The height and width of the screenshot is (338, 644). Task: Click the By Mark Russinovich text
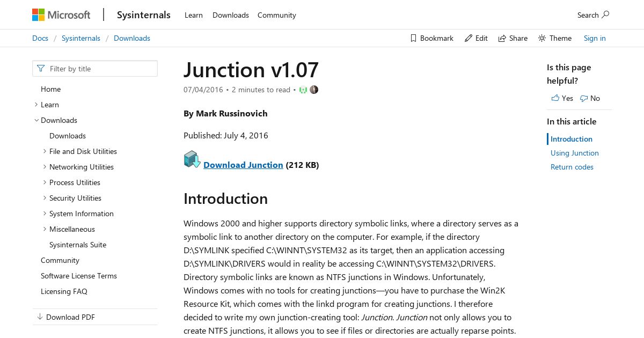225,113
